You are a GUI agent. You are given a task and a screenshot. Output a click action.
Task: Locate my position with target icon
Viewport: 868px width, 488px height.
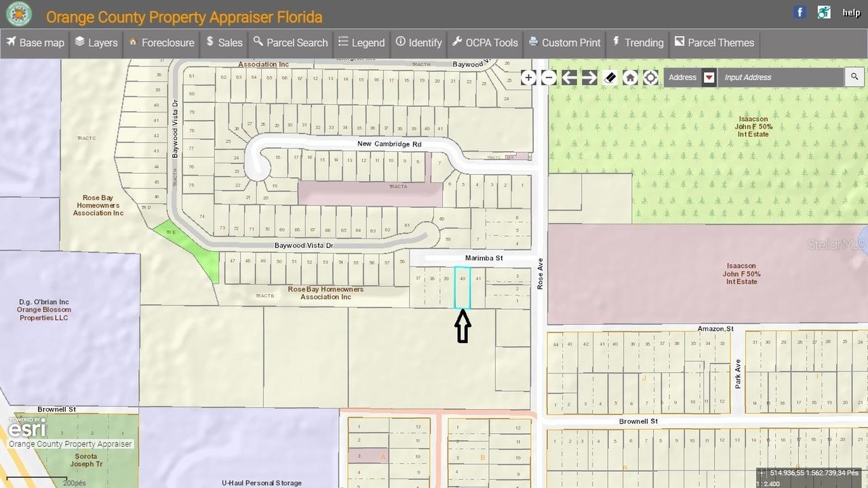coord(650,77)
